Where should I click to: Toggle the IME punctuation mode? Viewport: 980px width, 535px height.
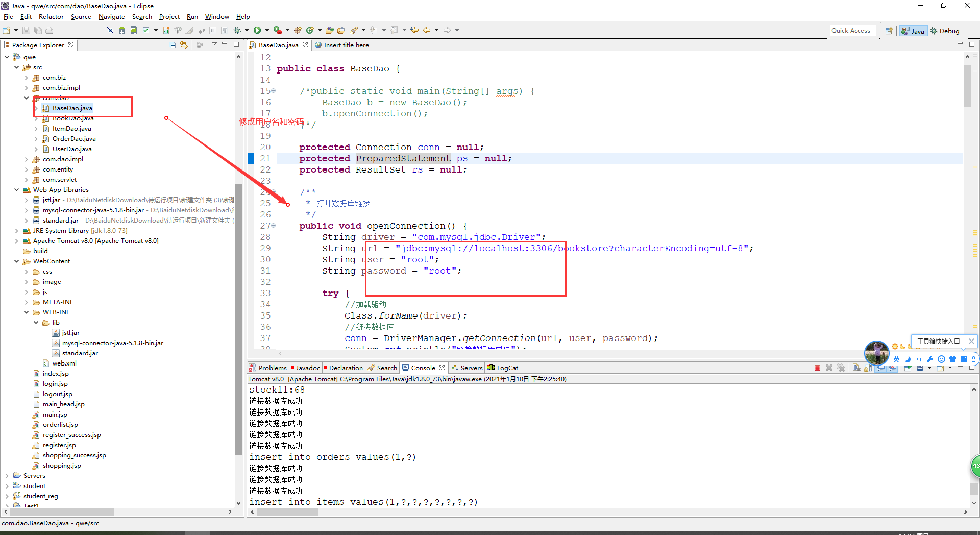point(919,359)
